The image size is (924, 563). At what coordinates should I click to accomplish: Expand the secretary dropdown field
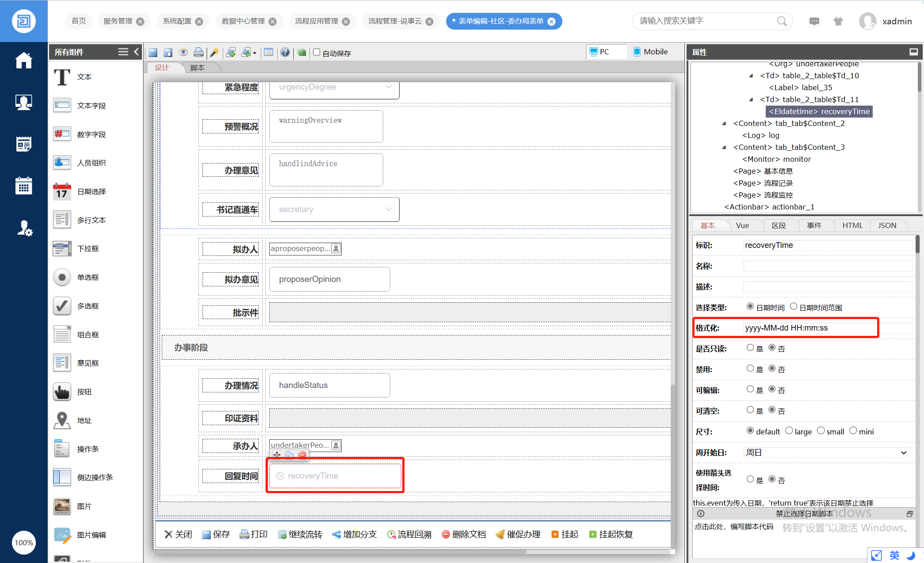(x=388, y=209)
